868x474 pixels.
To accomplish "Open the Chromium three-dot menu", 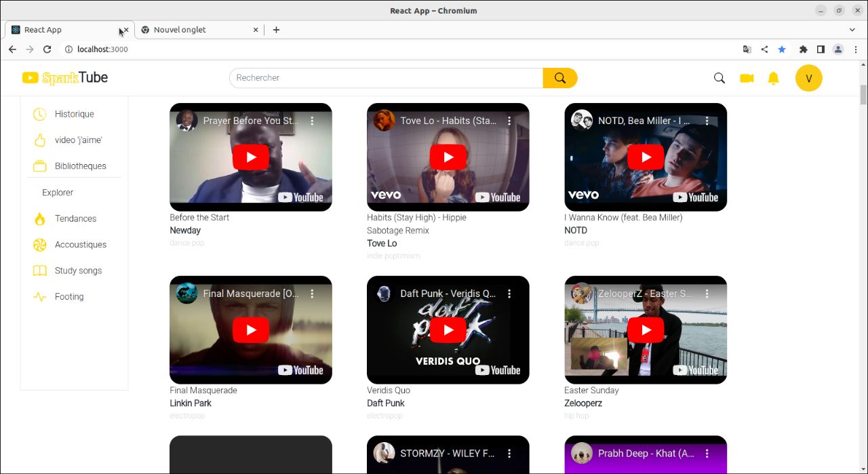I will [855, 50].
